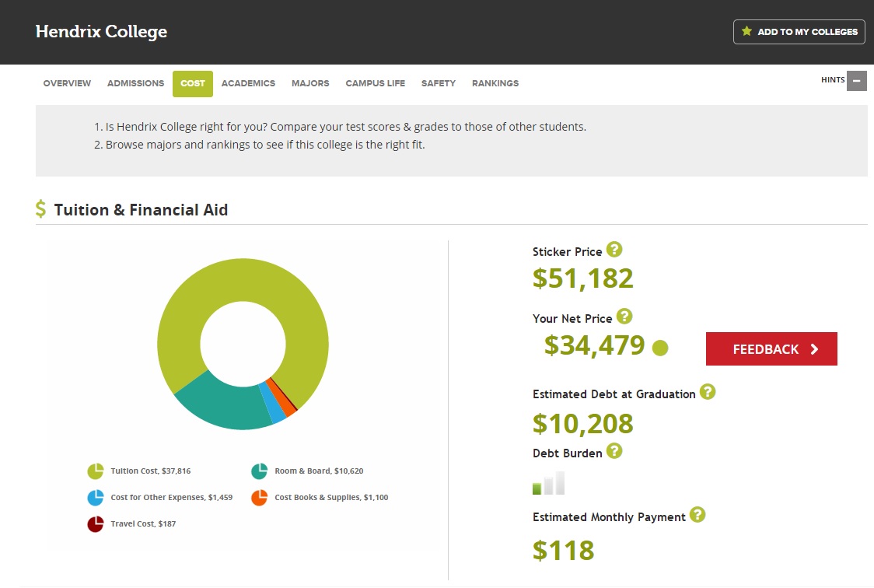Click the $118 monthly payment value
Screen dimensions: 874x588
point(564,550)
